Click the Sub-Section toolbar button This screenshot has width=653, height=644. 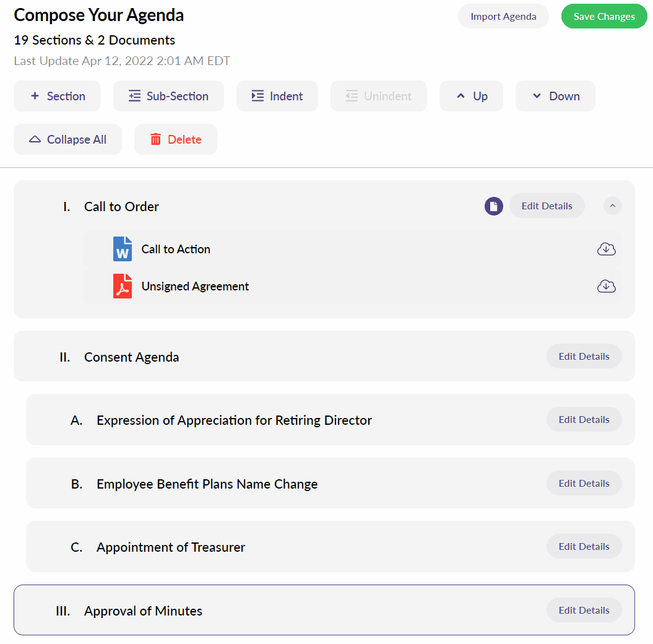tap(168, 96)
